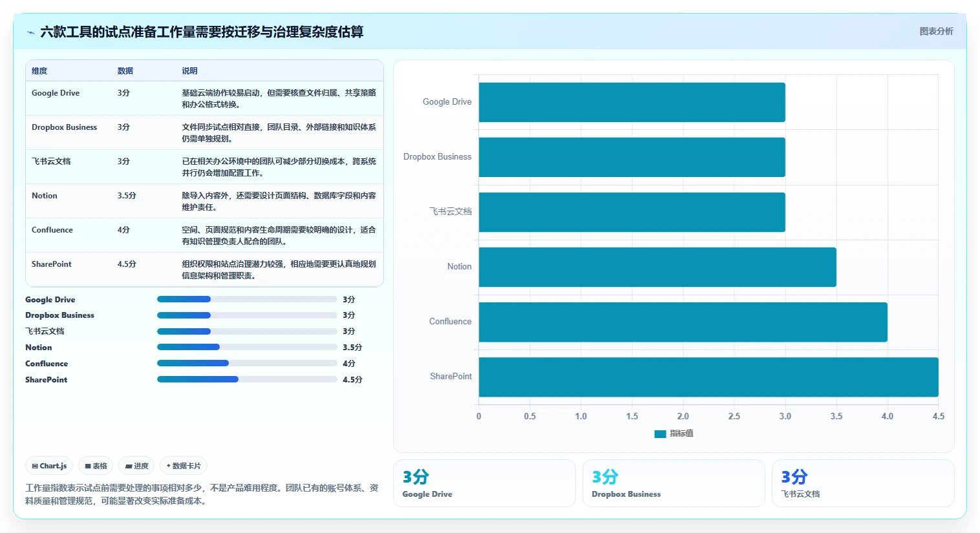
Task: Click the 说明 column header
Action: coord(189,71)
